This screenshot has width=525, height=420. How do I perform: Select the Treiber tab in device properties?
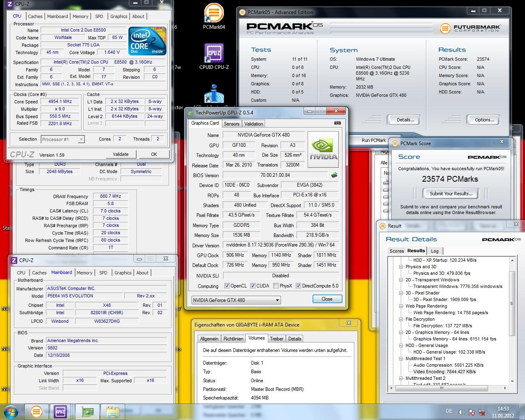click(x=276, y=339)
